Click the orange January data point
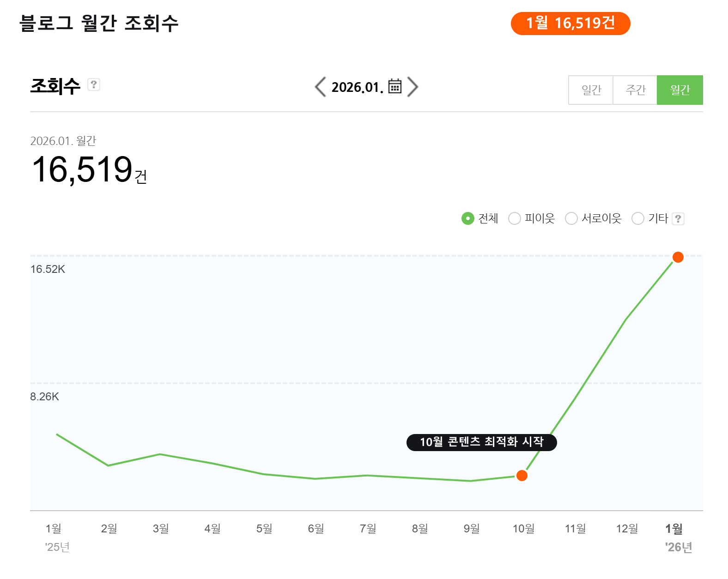The image size is (728, 579). (x=678, y=257)
